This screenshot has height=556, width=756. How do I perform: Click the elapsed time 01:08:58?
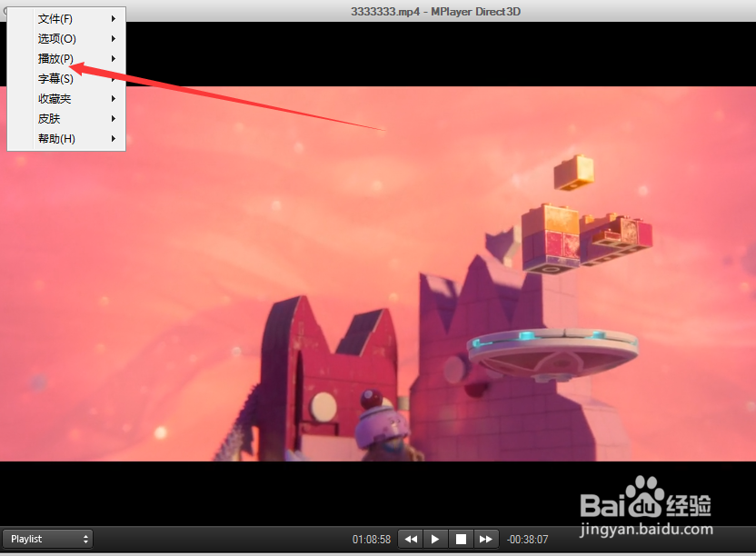372,540
